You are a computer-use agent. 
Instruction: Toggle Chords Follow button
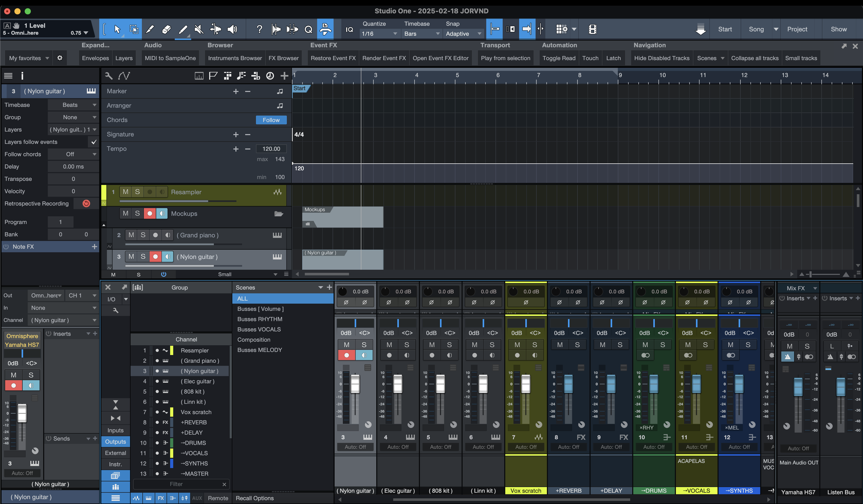point(271,120)
